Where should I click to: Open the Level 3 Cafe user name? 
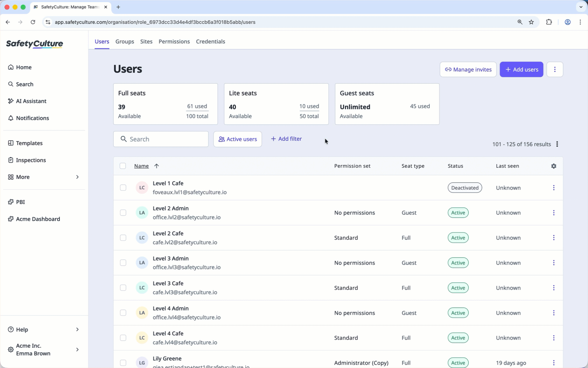pos(168,283)
